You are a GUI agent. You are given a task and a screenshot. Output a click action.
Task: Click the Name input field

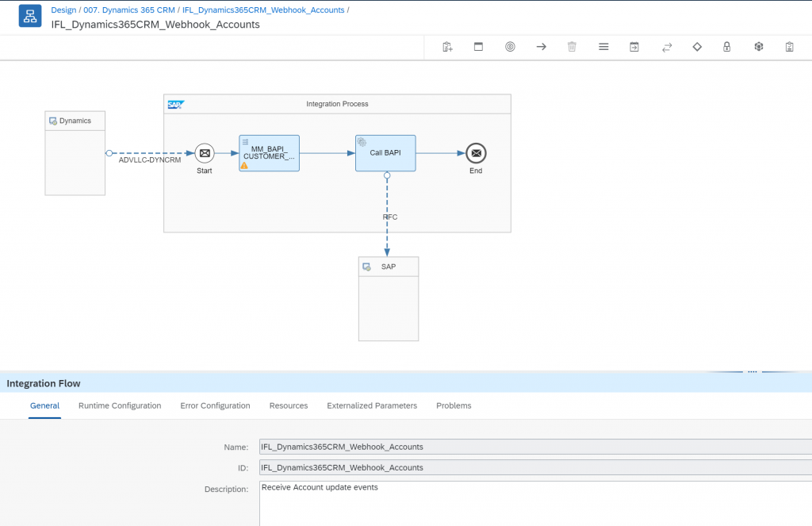point(535,447)
